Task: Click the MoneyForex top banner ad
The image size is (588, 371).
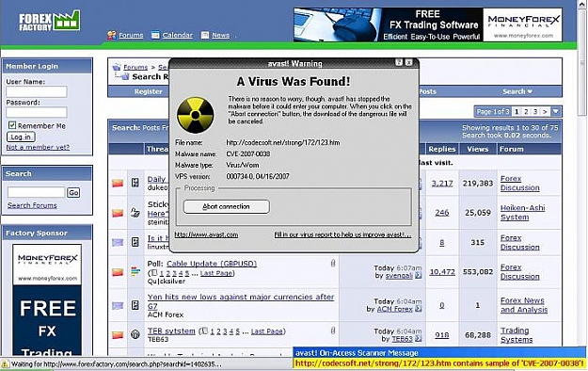Action: [x=428, y=24]
